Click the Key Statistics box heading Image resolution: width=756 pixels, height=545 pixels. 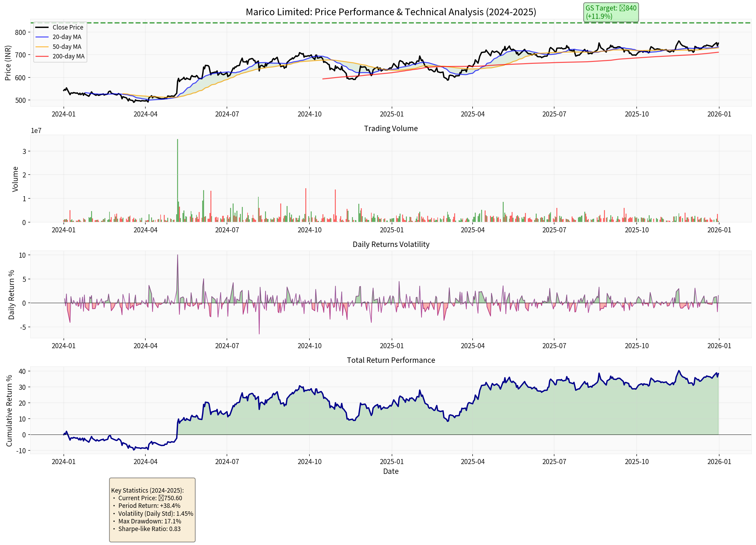click(x=147, y=490)
